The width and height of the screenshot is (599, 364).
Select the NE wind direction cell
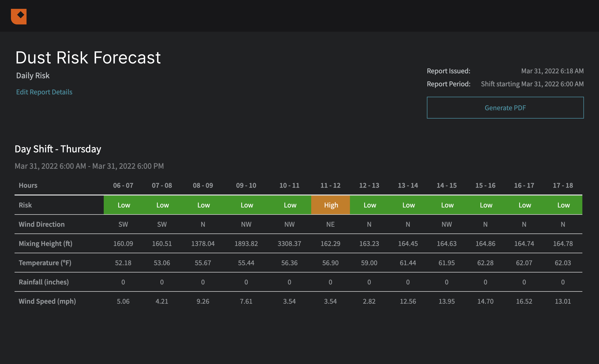[x=330, y=224]
